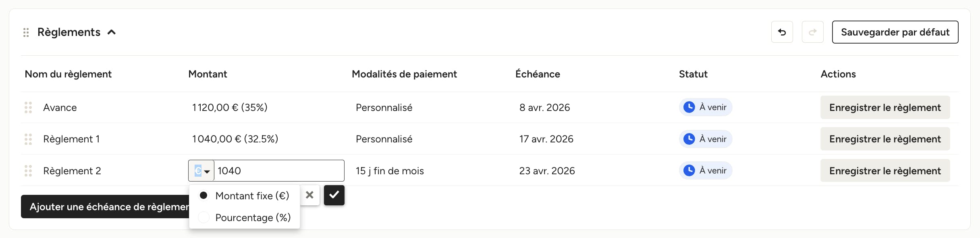Collapse the Règlements section chevron
Viewport: 980px width, 238px height.
point(112,32)
